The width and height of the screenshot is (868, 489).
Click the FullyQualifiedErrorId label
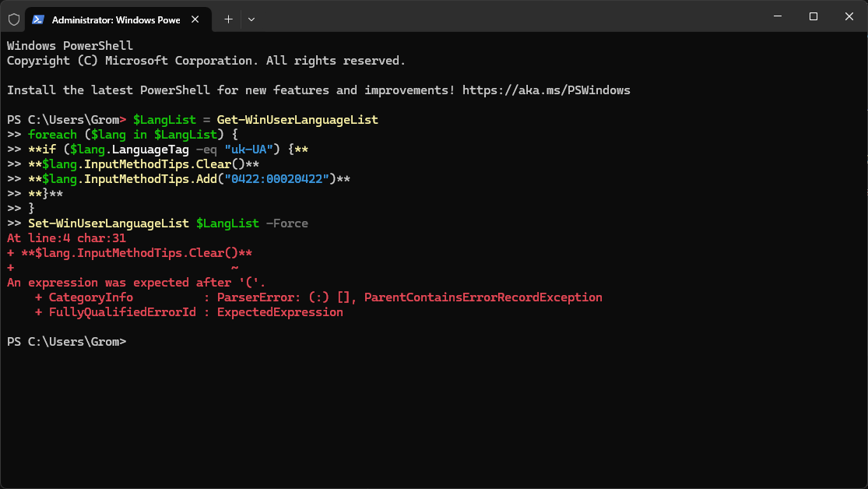[x=122, y=312]
